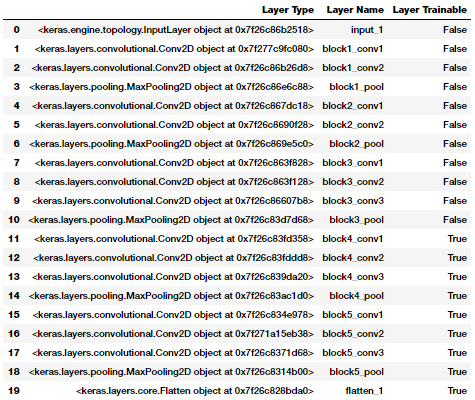Screen dimensions: 475x400
Task: Click the 'block1_conv2' layer name
Action: [x=353, y=68]
